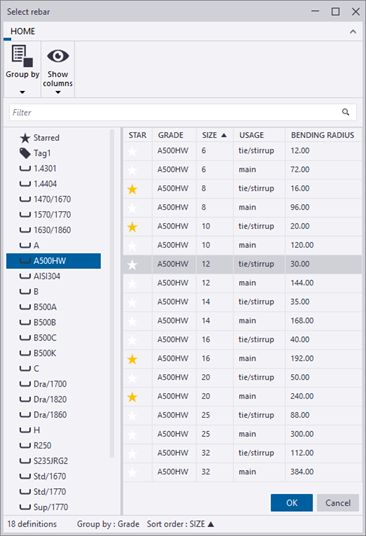The image size is (366, 536).
Task: Star the selected size 12 tie/stirrup row
Action: pos(132,265)
